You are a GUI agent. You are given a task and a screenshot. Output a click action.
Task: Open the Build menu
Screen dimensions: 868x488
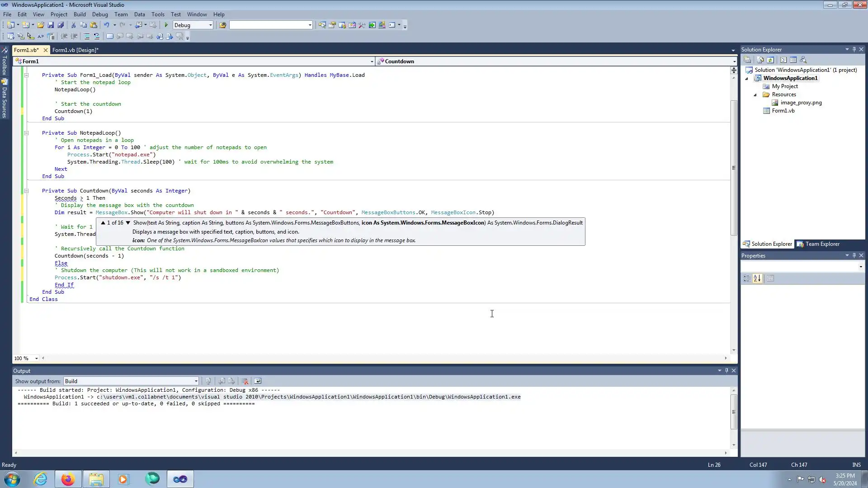click(80, 14)
